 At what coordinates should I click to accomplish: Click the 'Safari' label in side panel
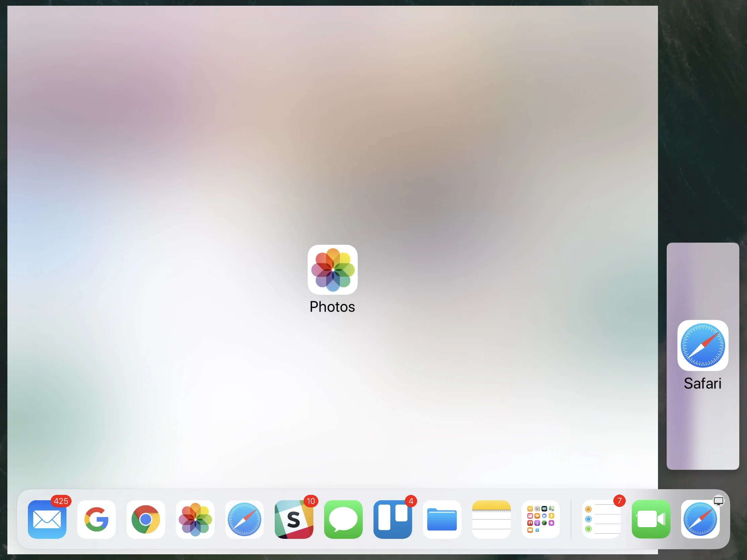[702, 383]
